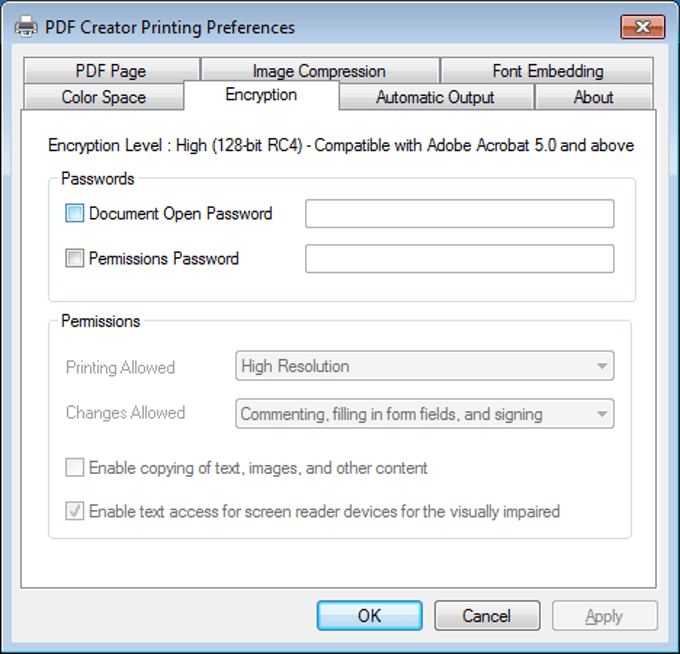Tick the Permissions Password checkbox
Viewport: 680px width, 654px height.
75,259
